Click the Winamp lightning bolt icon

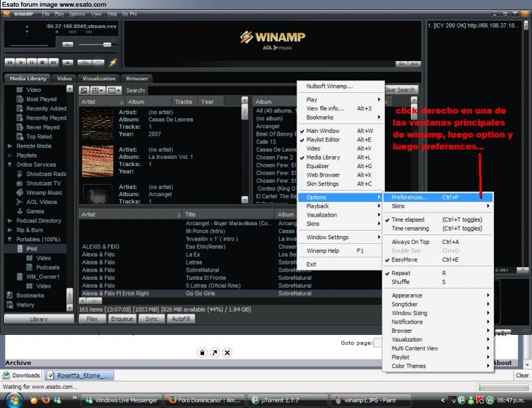[x=113, y=62]
